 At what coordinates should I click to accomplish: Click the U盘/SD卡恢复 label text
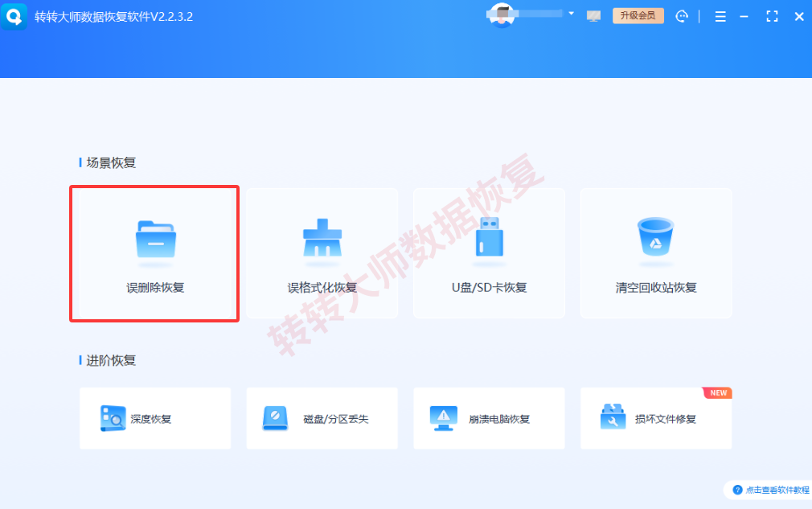click(490, 287)
